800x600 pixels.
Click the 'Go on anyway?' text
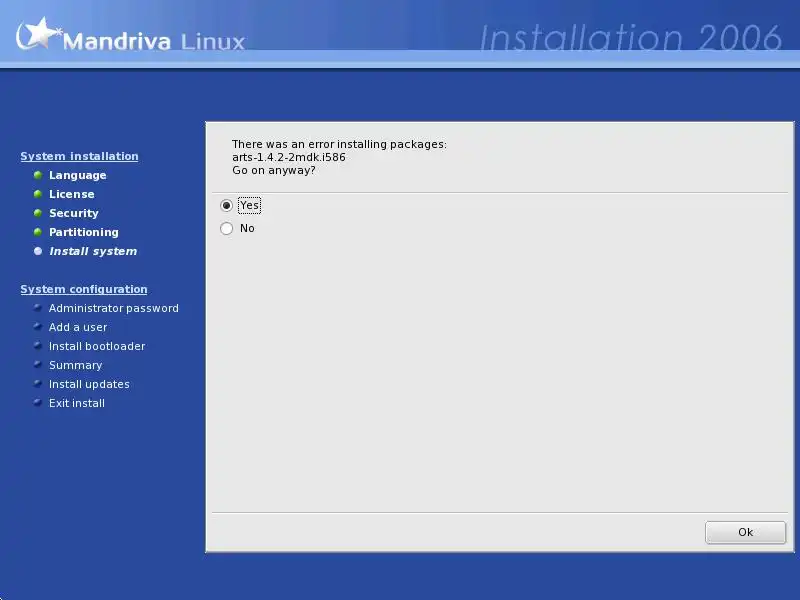point(273,170)
